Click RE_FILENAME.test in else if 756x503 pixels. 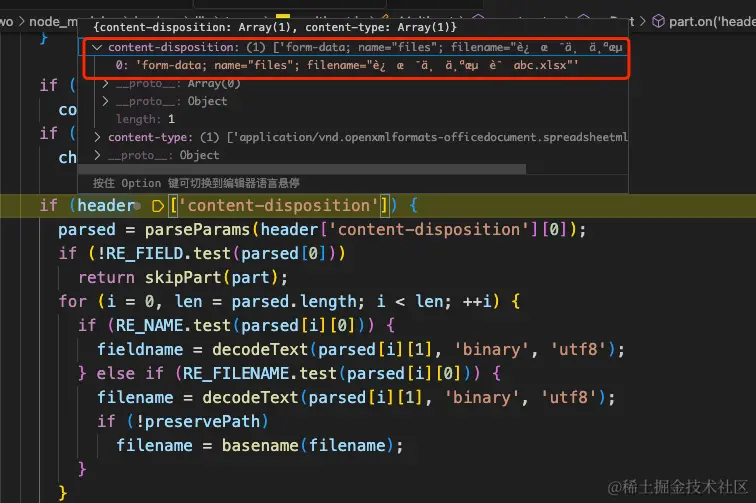click(x=259, y=374)
